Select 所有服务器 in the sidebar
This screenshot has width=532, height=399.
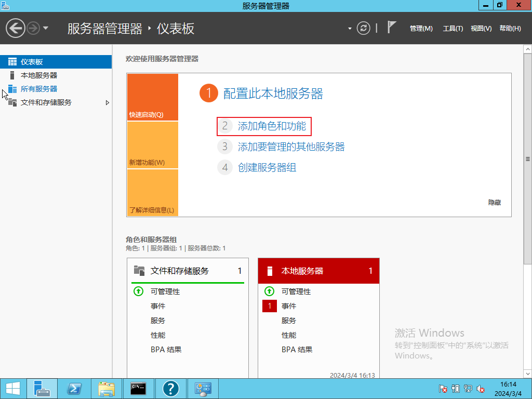click(56, 89)
